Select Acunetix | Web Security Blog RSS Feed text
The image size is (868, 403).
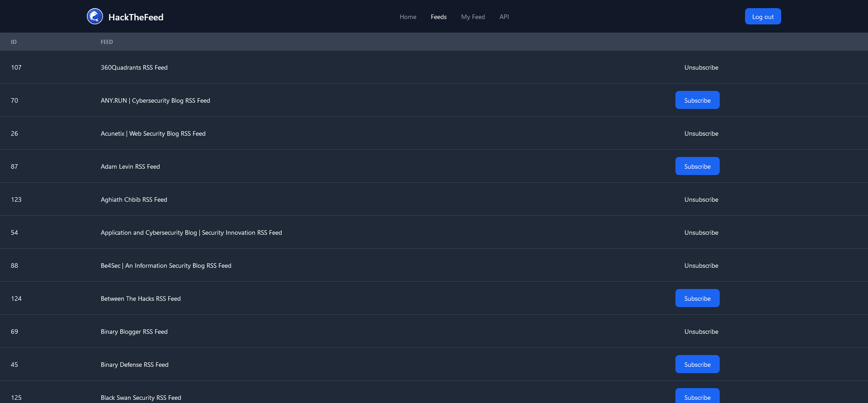tap(153, 133)
